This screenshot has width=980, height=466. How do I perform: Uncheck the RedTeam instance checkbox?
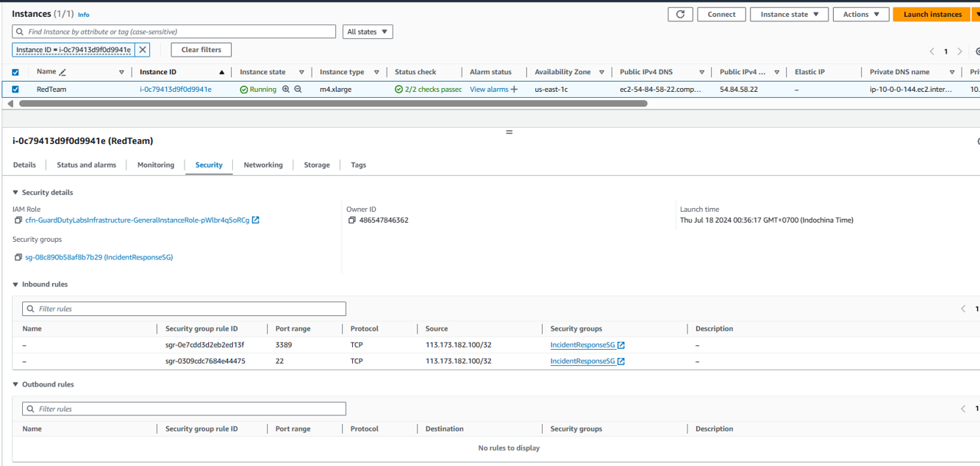(15, 90)
